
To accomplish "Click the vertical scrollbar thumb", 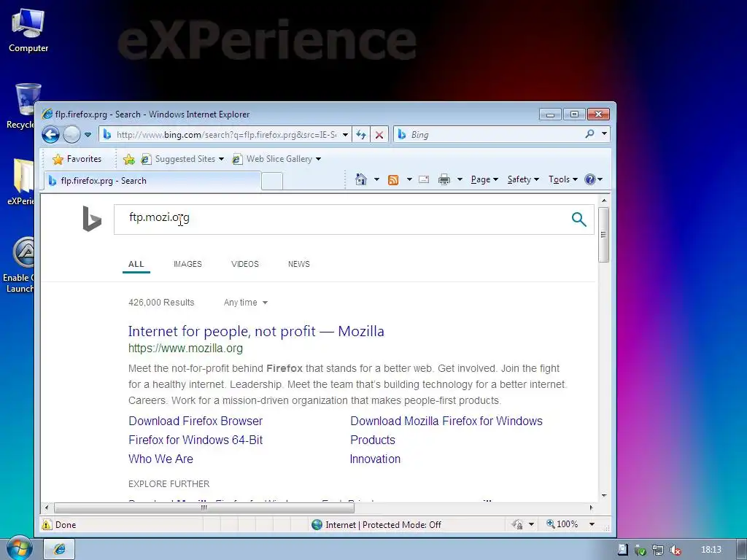I will click(x=603, y=234).
